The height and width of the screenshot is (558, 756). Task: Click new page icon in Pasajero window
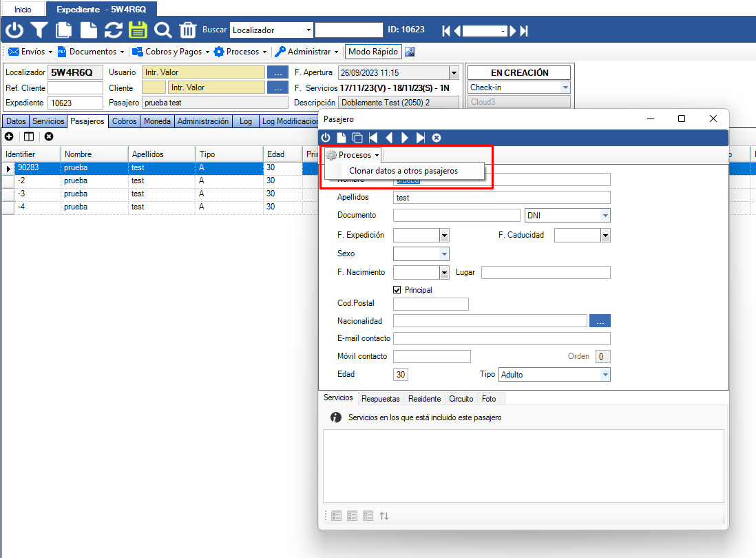(x=342, y=138)
